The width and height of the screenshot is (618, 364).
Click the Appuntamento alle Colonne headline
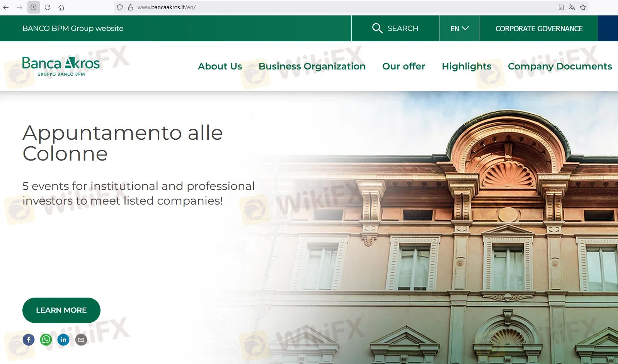tap(123, 143)
